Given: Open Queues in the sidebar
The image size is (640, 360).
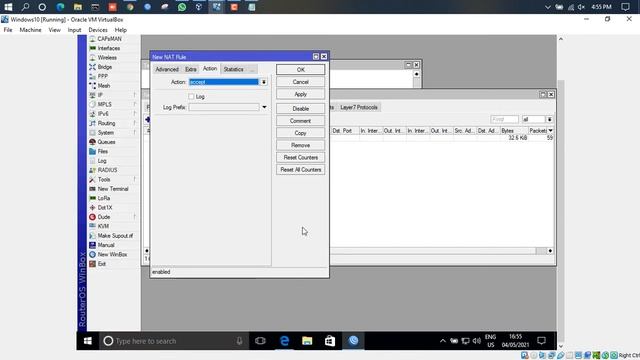Looking at the screenshot, I should 106,142.
